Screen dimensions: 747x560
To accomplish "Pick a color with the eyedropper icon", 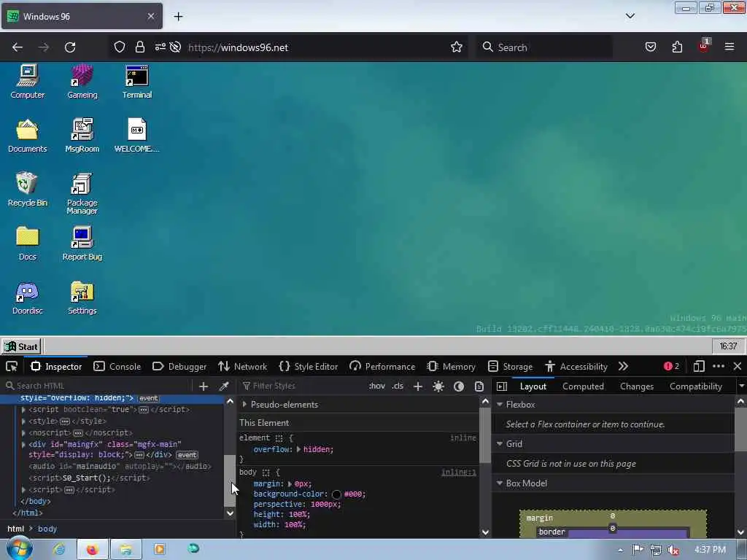I will (x=224, y=386).
